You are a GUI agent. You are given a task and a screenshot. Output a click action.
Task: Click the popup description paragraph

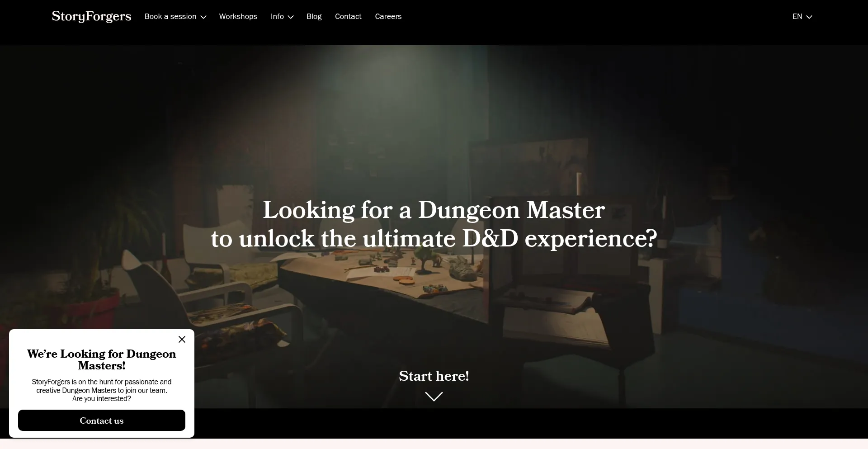coord(101,390)
